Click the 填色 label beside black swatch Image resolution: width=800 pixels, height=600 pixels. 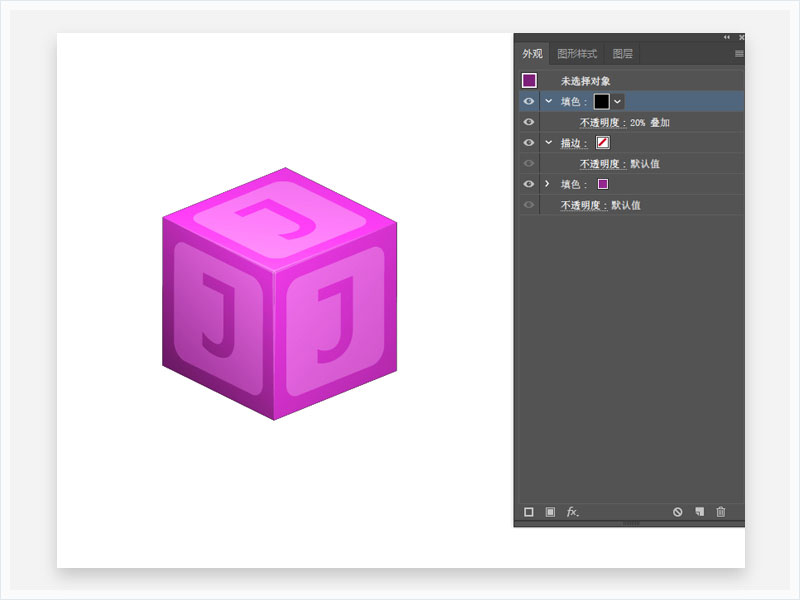(x=574, y=102)
